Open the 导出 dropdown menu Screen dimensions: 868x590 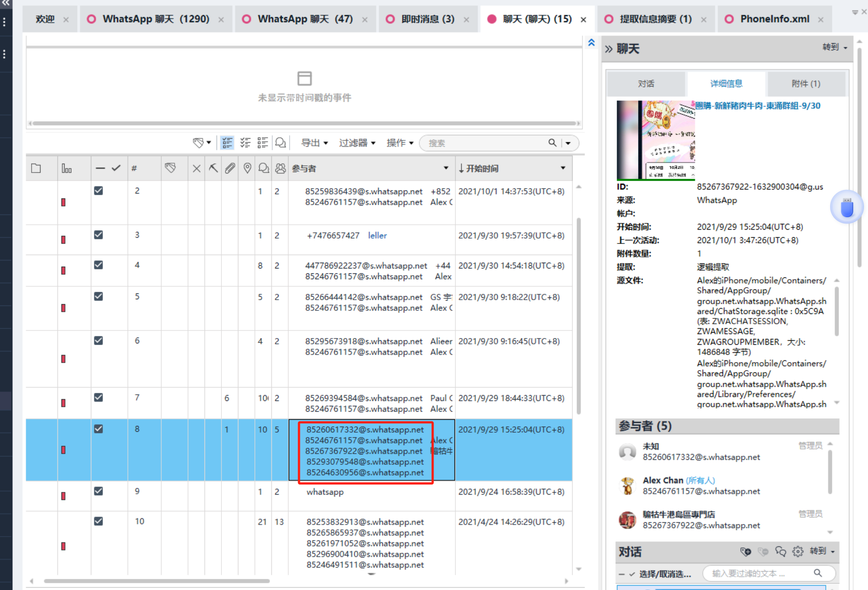(314, 143)
